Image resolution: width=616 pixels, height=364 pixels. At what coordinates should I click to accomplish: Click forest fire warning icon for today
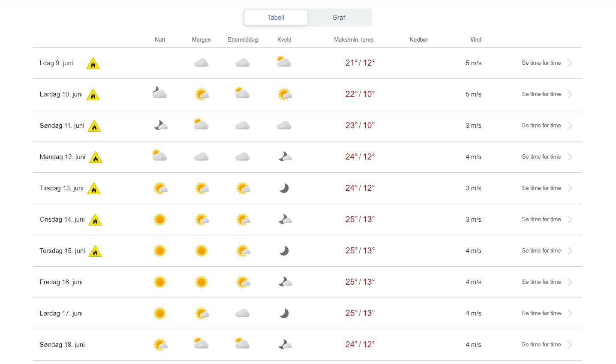(x=93, y=64)
